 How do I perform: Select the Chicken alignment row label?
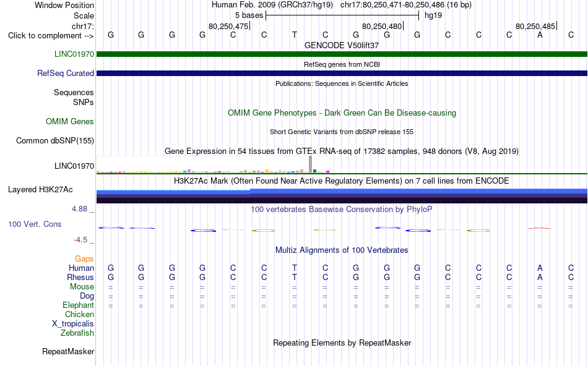click(x=79, y=314)
